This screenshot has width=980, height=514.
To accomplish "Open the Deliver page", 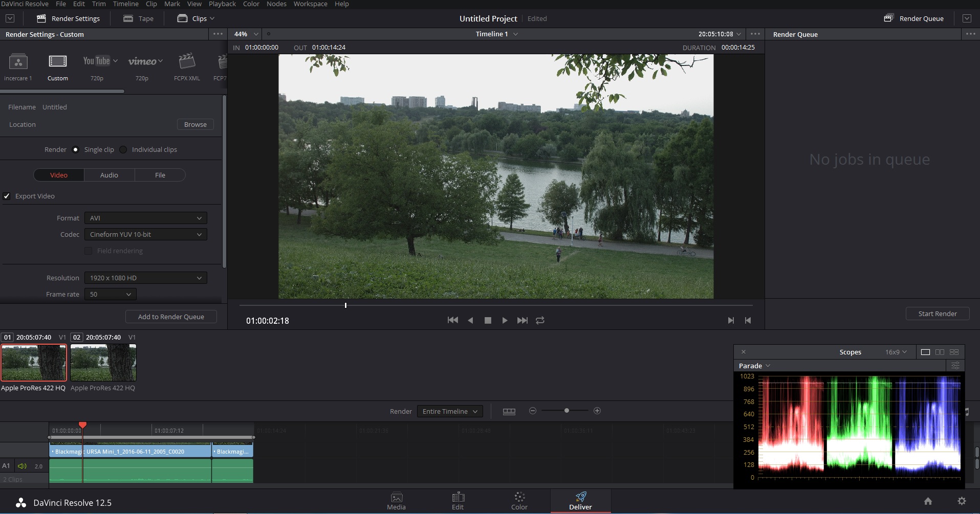I will click(580, 501).
